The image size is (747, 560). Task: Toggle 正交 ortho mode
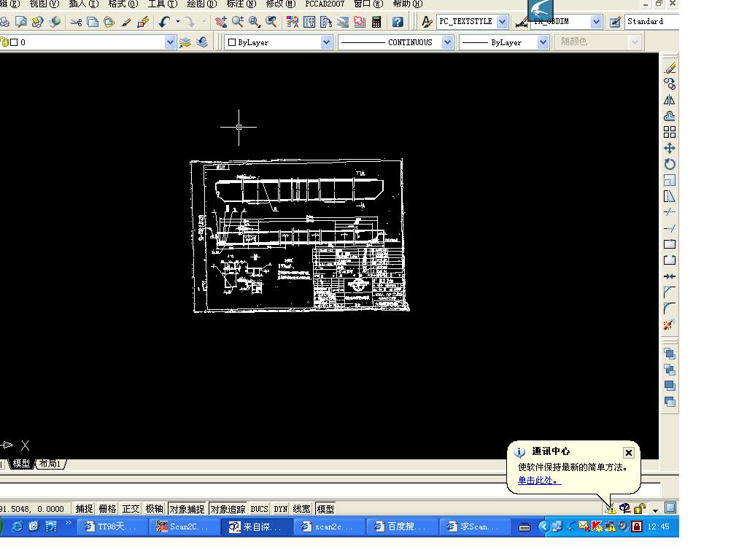131,509
